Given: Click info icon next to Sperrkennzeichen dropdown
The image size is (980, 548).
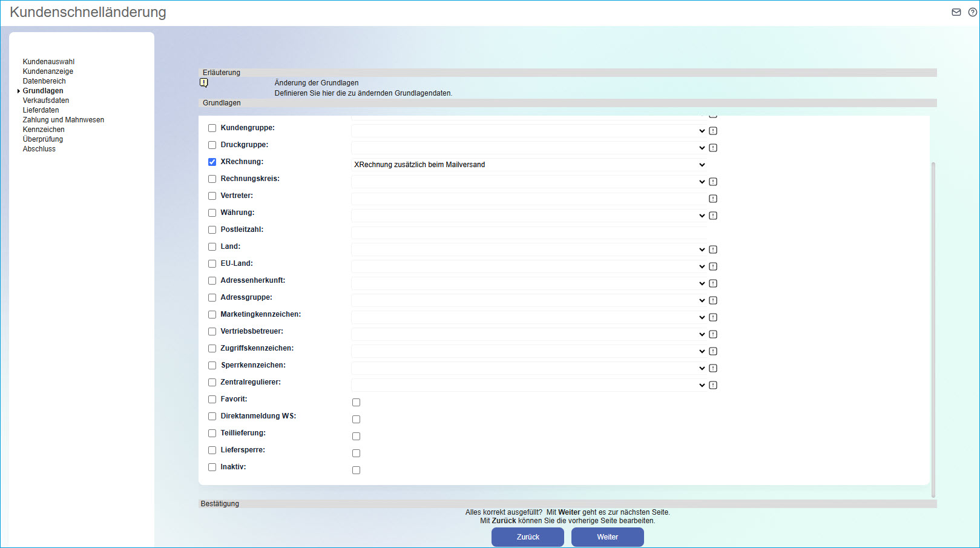Looking at the screenshot, I should click(x=713, y=368).
